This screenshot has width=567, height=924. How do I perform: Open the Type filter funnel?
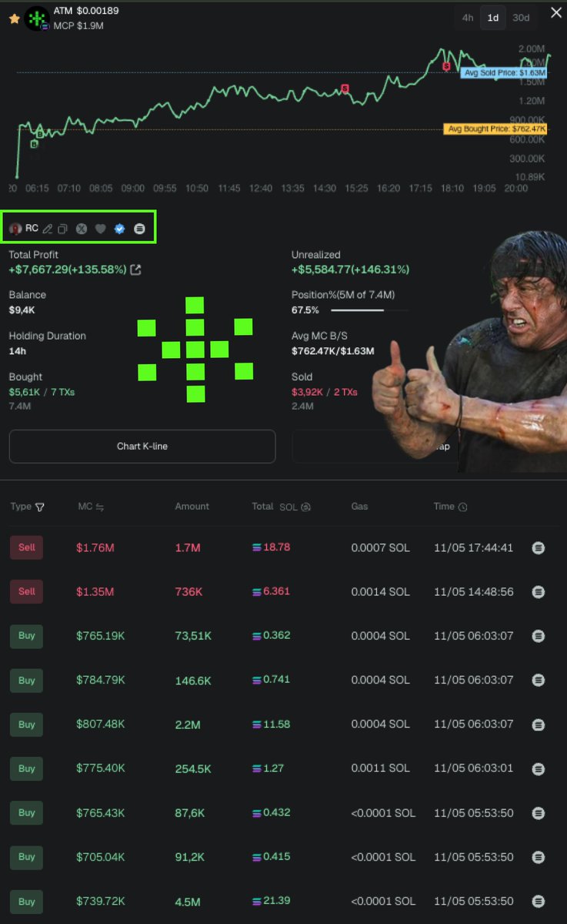click(x=40, y=507)
